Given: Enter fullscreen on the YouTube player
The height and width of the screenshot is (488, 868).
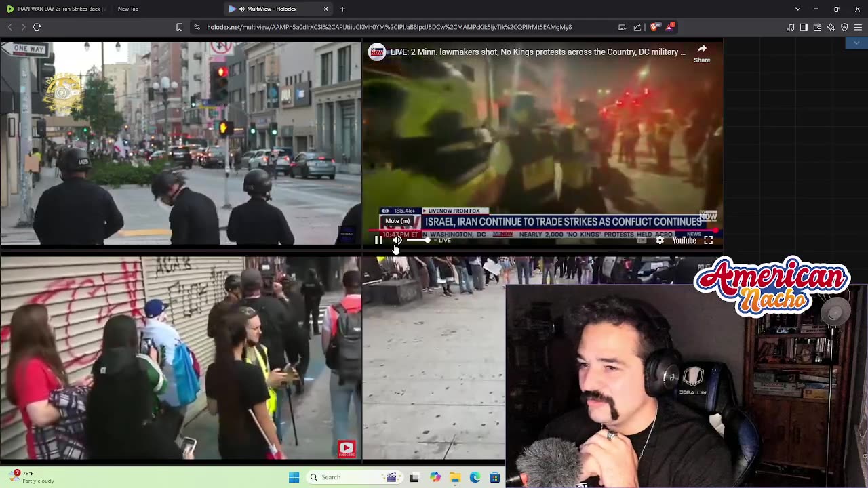Looking at the screenshot, I should [708, 240].
